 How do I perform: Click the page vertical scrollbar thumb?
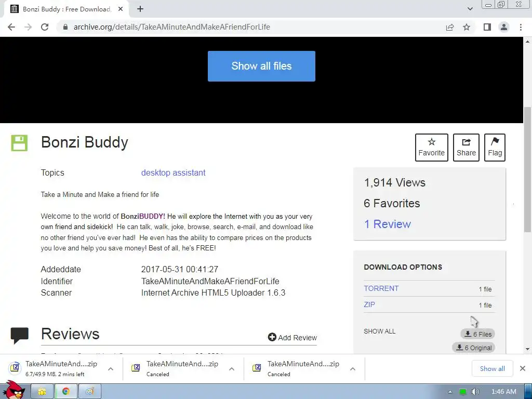[527, 170]
